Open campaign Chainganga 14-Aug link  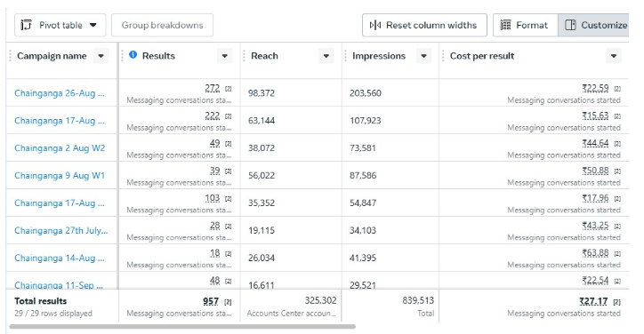60,258
